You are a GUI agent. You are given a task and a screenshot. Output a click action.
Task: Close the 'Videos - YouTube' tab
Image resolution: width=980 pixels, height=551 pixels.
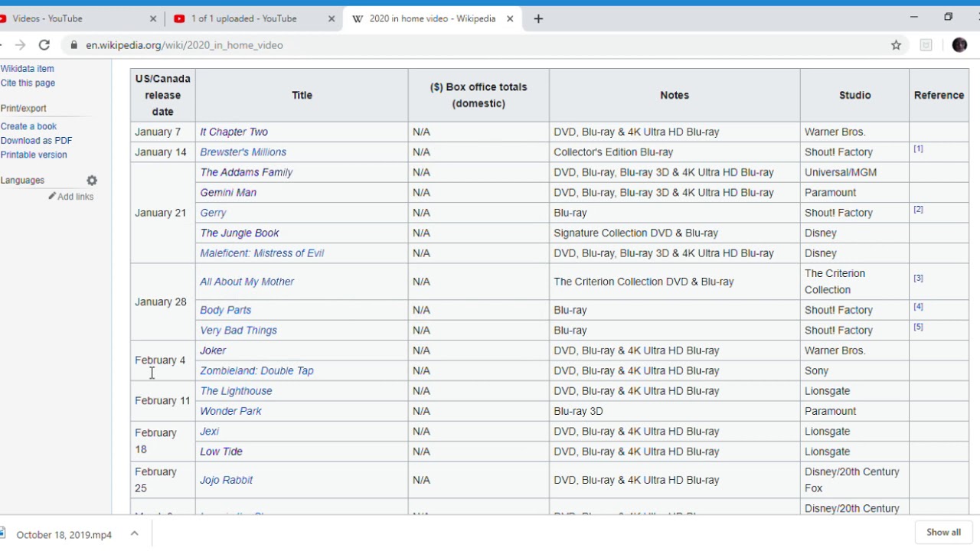152,18
